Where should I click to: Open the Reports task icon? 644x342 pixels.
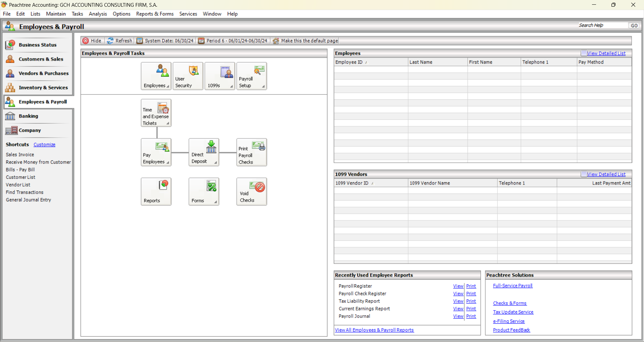[156, 192]
